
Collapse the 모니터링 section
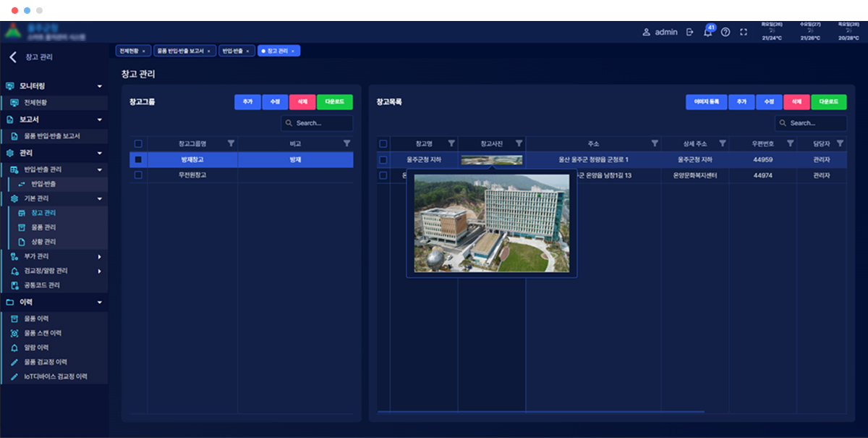coord(99,86)
